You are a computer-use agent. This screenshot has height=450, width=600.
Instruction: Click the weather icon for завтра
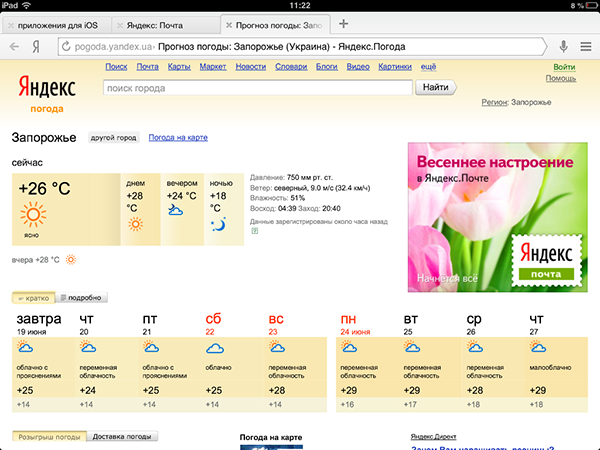click(25, 347)
